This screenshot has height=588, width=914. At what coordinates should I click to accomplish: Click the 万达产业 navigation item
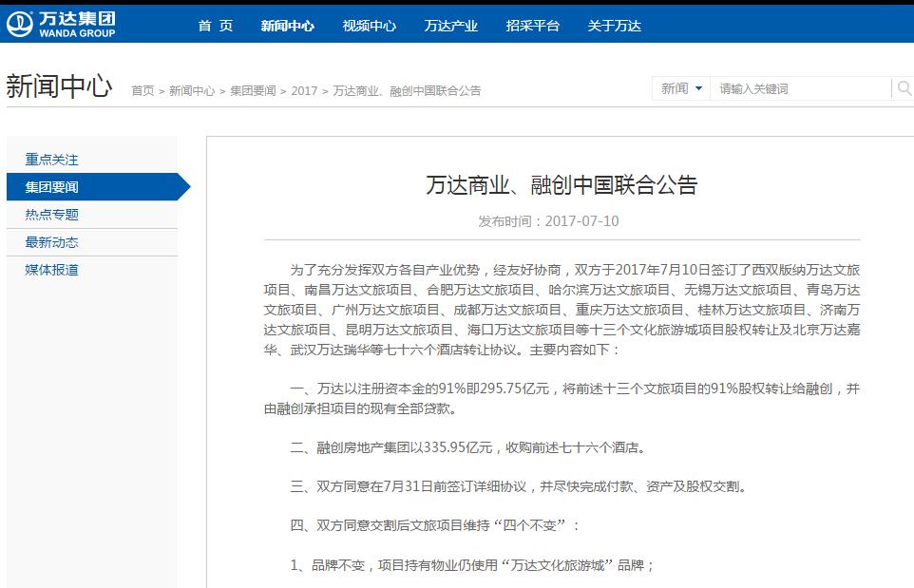pyautogui.click(x=450, y=26)
